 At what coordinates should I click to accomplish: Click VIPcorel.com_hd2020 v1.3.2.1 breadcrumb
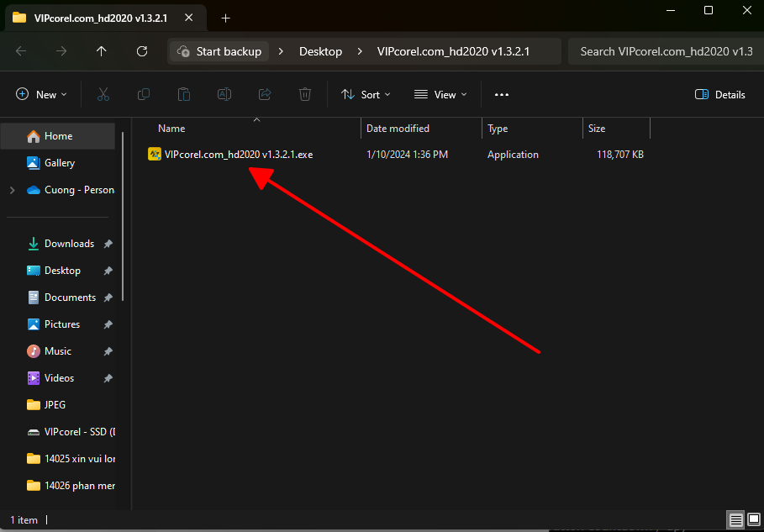[x=453, y=51]
